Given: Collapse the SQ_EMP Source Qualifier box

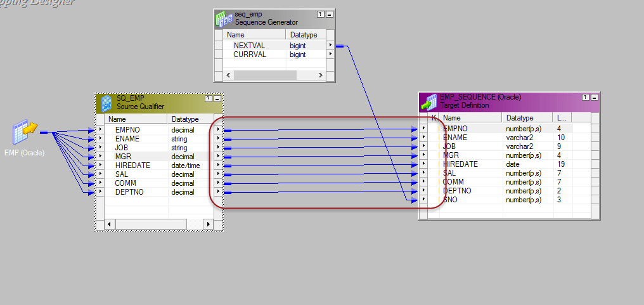Looking at the screenshot, I should (217, 99).
